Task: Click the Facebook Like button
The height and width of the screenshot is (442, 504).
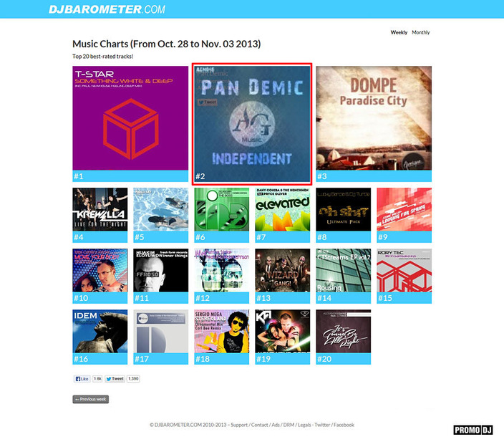Action: [82, 379]
